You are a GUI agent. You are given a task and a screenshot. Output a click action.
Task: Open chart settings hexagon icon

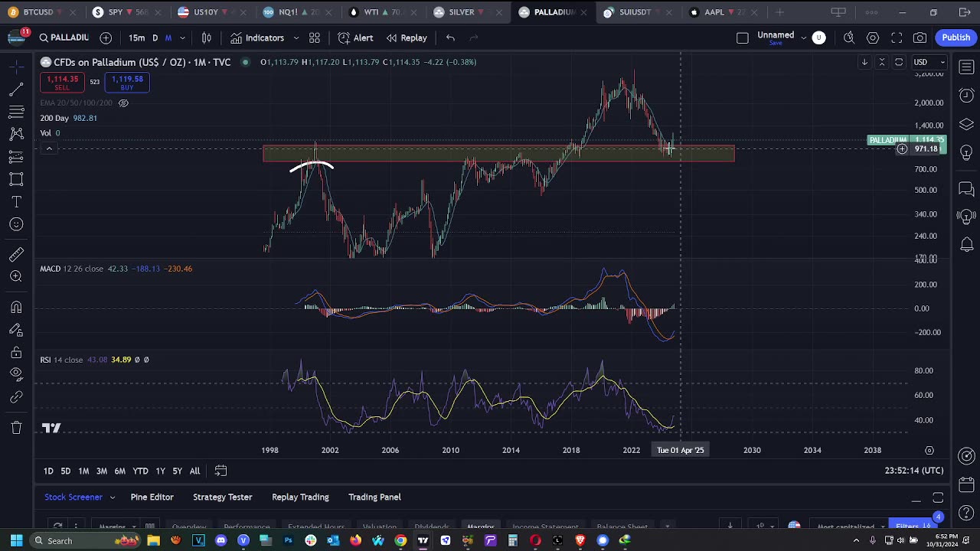(x=873, y=37)
